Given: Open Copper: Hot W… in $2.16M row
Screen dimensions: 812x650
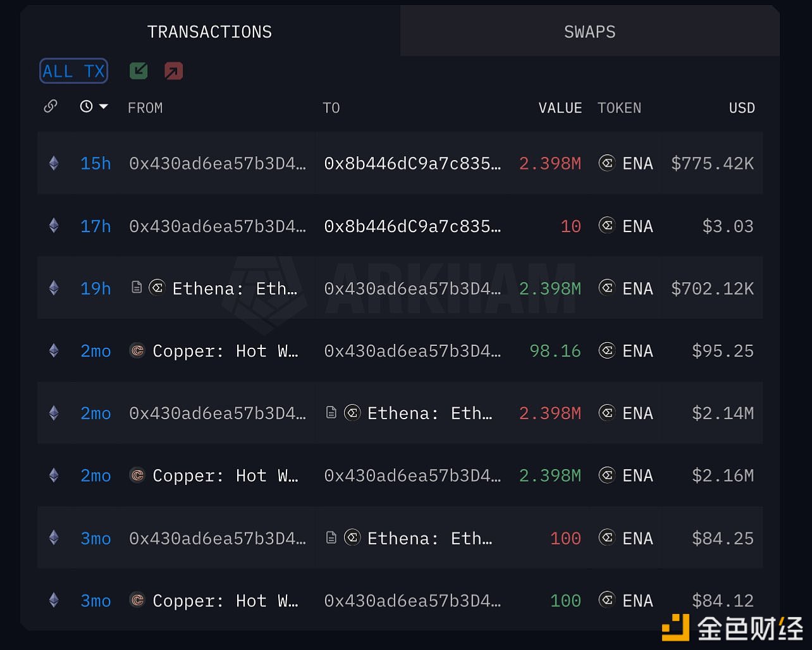Looking at the screenshot, I should (225, 475).
